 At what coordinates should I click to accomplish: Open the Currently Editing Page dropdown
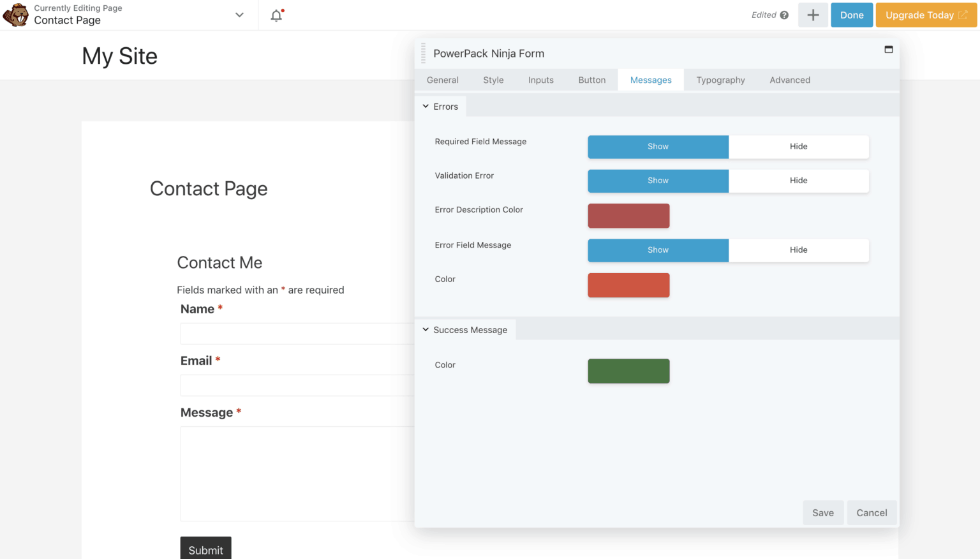239,14
